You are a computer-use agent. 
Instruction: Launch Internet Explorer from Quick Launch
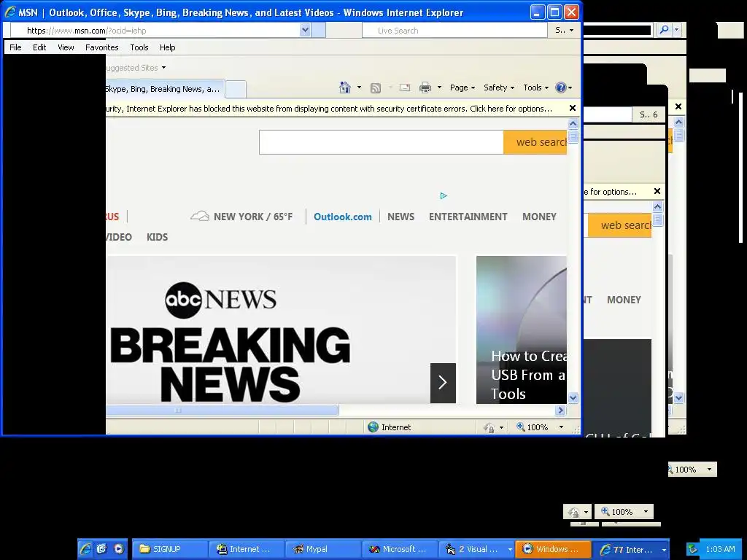click(x=86, y=549)
